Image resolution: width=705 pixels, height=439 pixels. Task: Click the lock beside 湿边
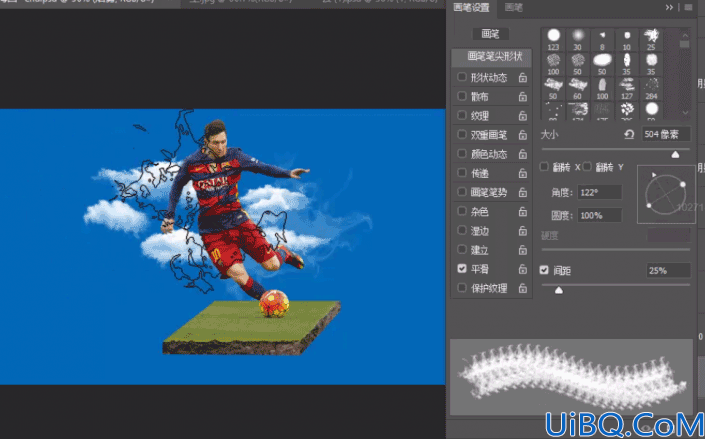click(522, 231)
